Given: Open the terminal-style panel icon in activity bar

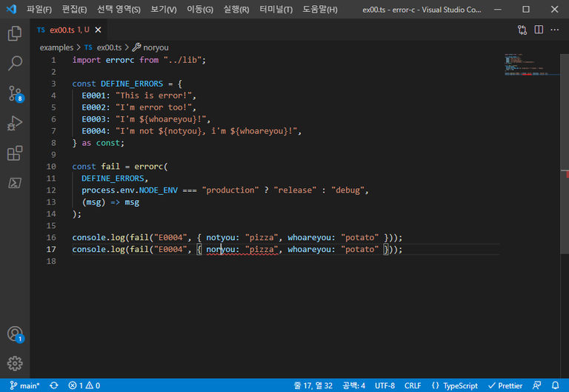Looking at the screenshot, I should point(15,183).
